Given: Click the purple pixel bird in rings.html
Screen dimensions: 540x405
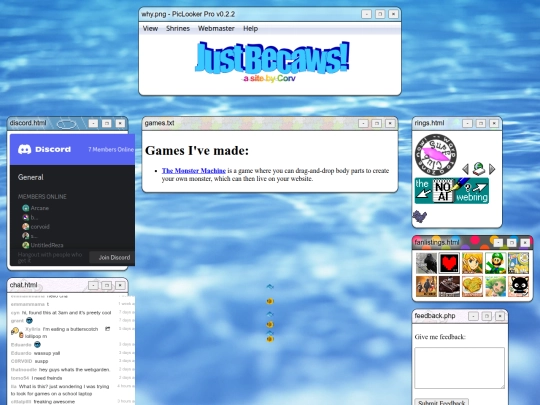Looking at the screenshot, I should coord(419,216).
